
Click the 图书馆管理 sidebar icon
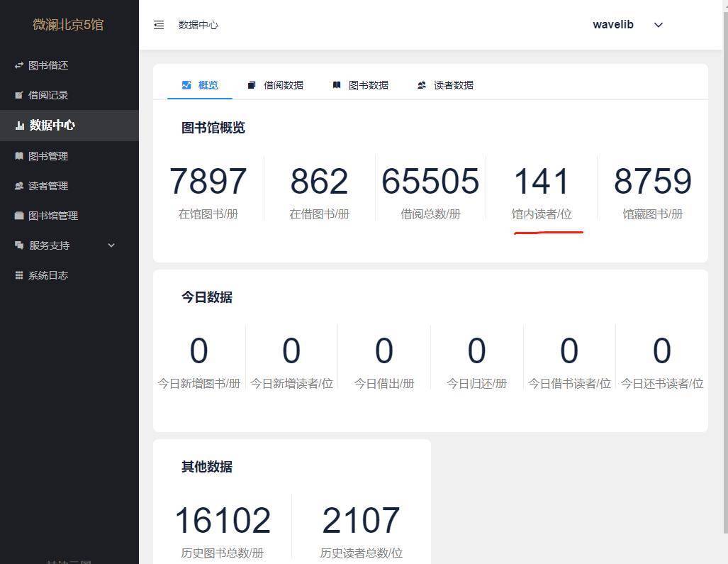coord(19,216)
